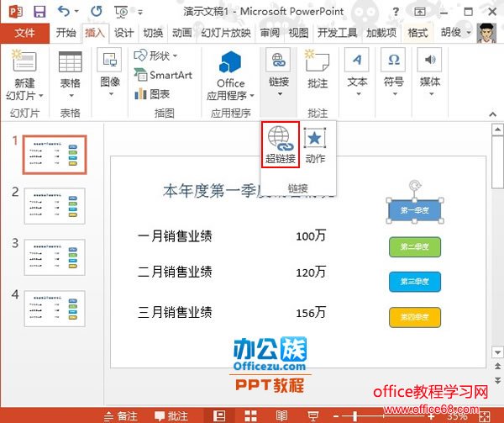This screenshot has width=504, height=423.
Task: Open the Format (格式) tab
Action: [x=417, y=33]
